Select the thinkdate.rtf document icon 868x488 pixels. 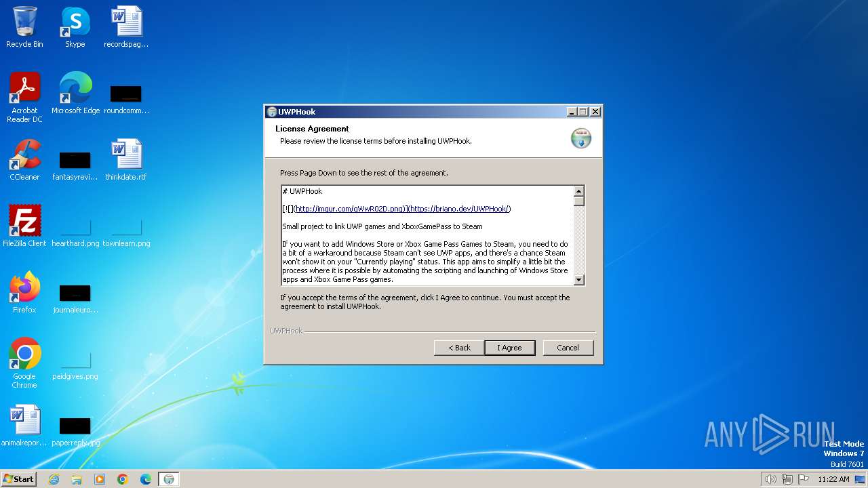pos(126,160)
